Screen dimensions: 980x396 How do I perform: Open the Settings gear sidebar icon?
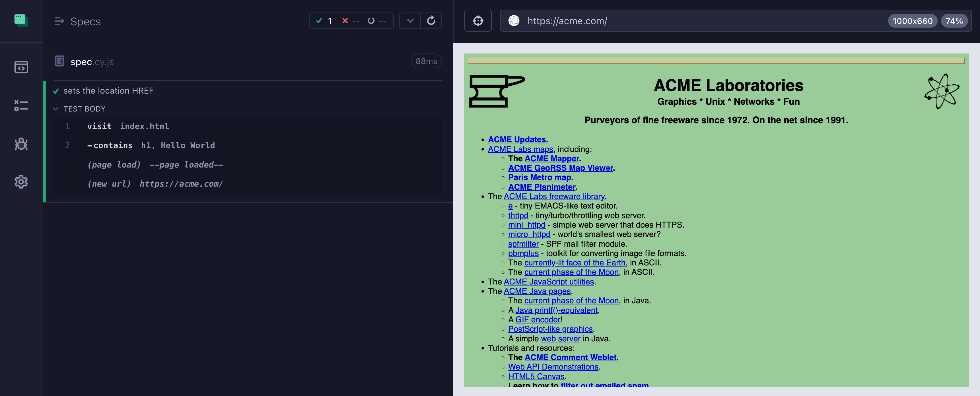(21, 182)
